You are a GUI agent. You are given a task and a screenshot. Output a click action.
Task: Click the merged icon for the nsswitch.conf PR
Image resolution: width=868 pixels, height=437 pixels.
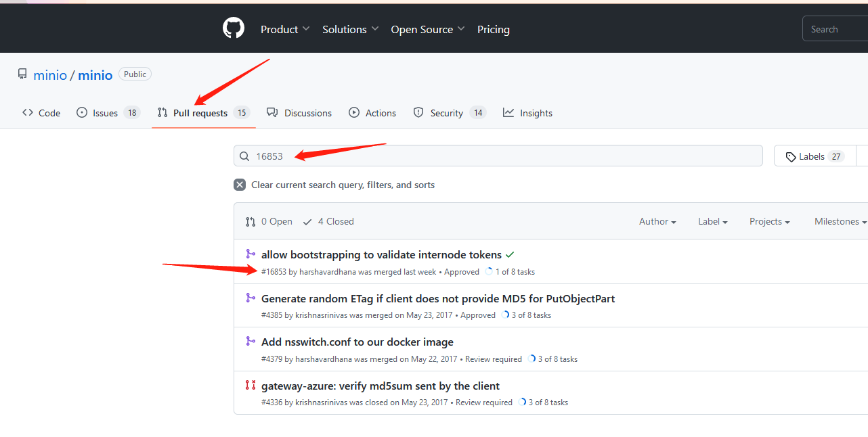[x=251, y=342]
